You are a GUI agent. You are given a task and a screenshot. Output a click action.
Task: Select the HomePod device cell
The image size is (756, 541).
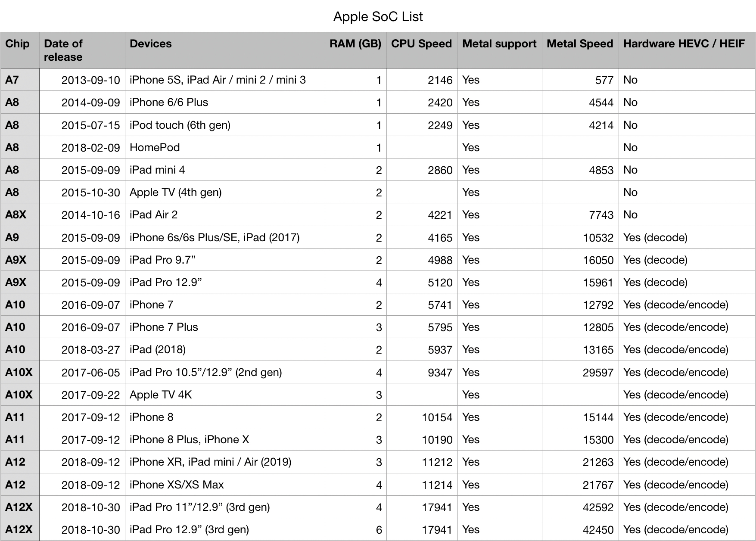(225, 147)
